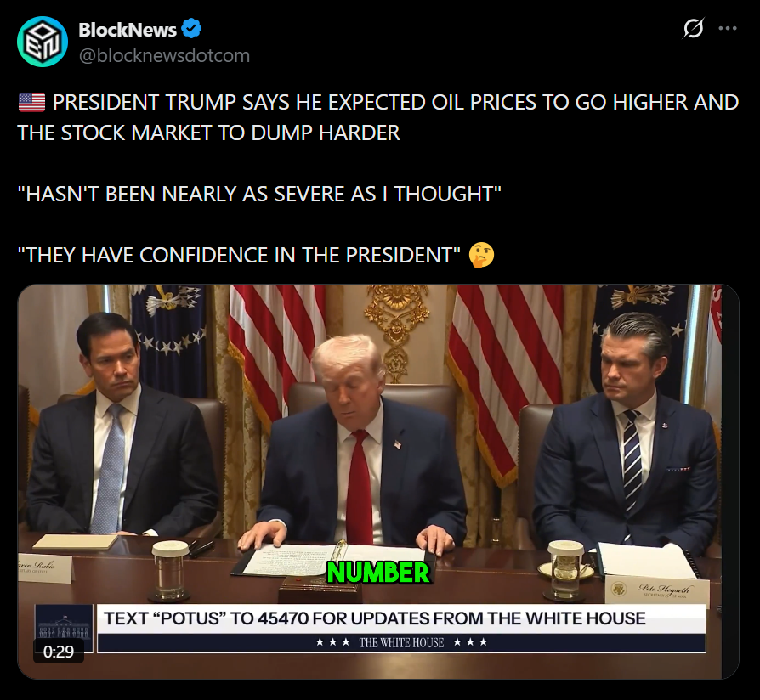Click THE WHITE HOUSE strip under the banner

tap(401, 643)
